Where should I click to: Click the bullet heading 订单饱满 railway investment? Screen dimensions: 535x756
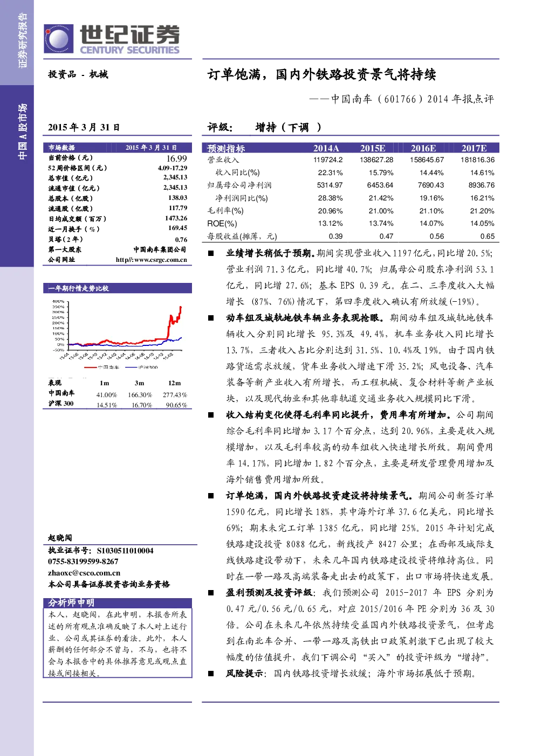(x=319, y=496)
